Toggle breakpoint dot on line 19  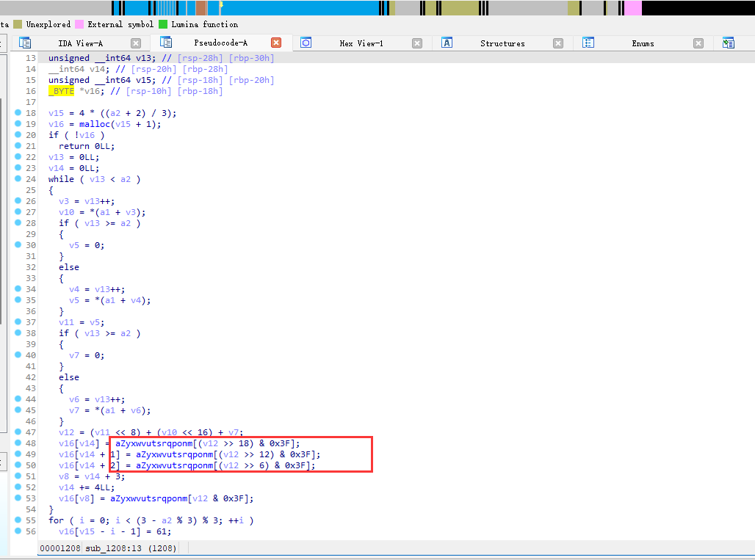(18, 123)
